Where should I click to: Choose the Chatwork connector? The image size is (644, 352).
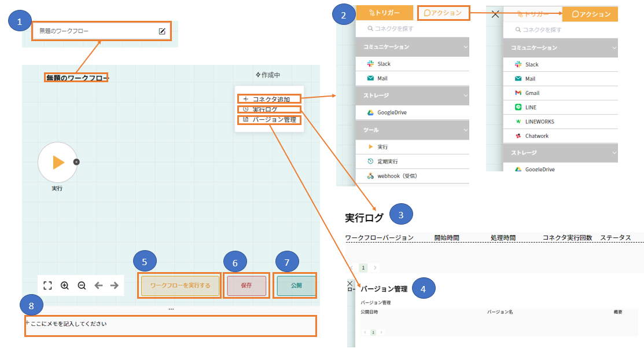point(536,136)
